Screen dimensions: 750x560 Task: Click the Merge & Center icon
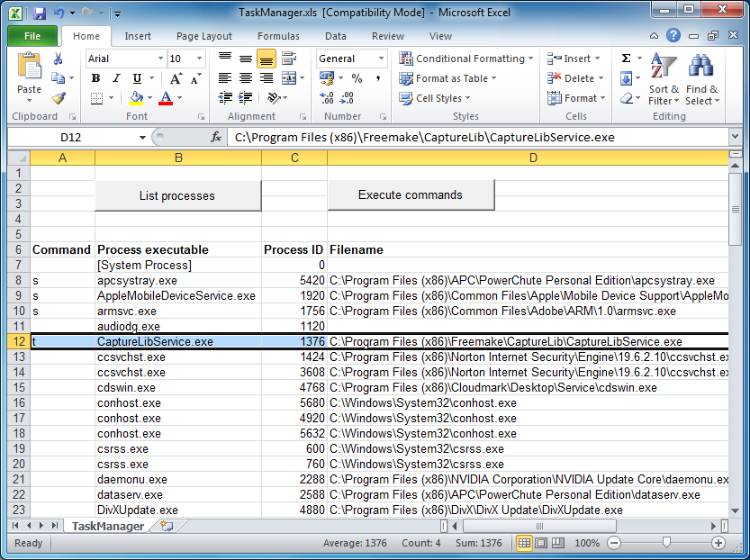(x=290, y=78)
